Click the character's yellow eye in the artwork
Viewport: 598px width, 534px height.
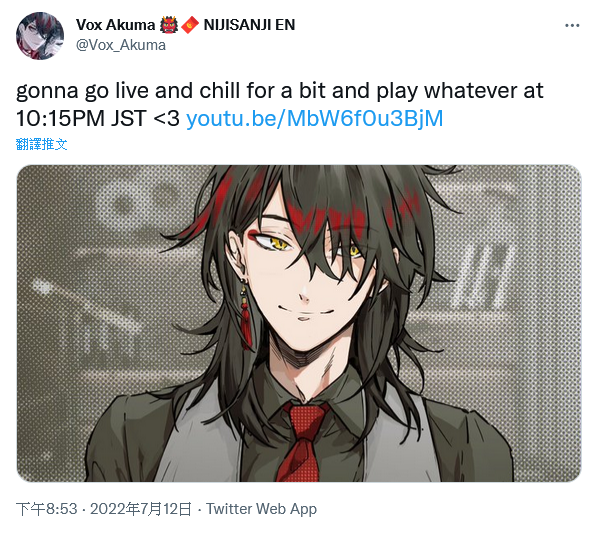pyautogui.click(x=276, y=243)
